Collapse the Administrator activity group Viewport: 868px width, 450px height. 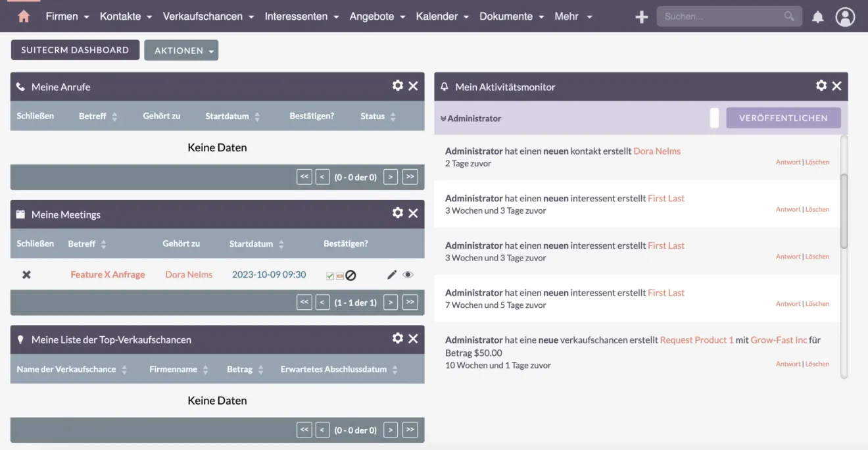pos(444,118)
